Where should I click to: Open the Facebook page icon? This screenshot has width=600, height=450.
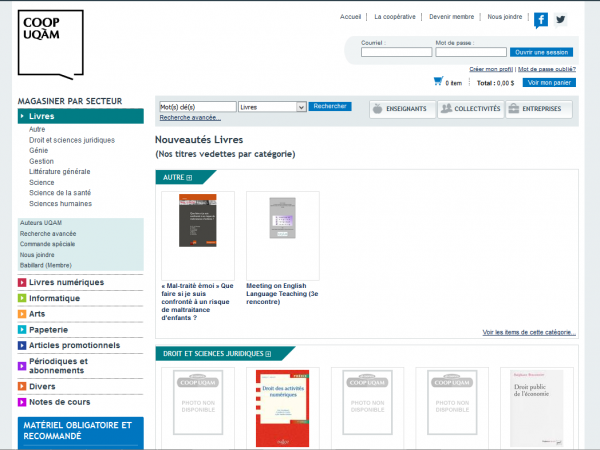541,20
